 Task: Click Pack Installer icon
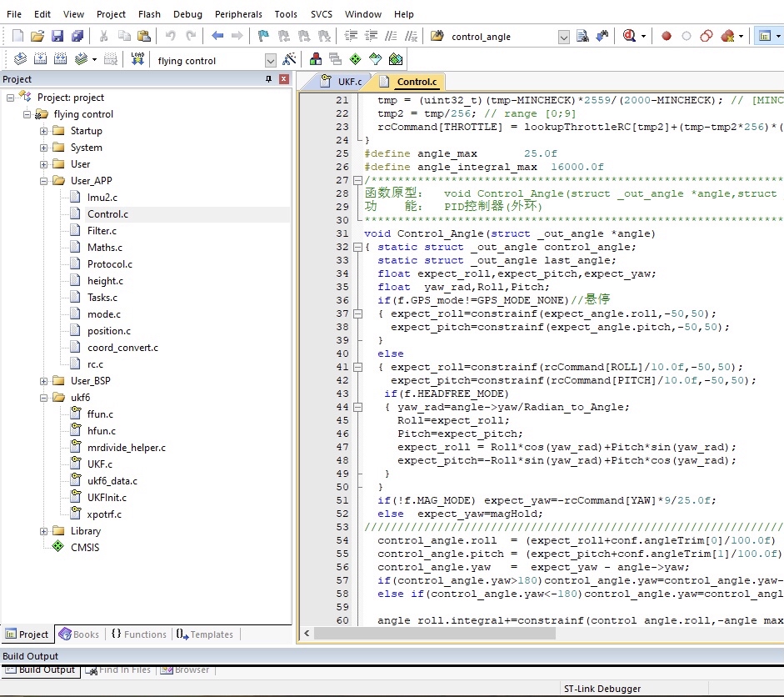point(396,59)
